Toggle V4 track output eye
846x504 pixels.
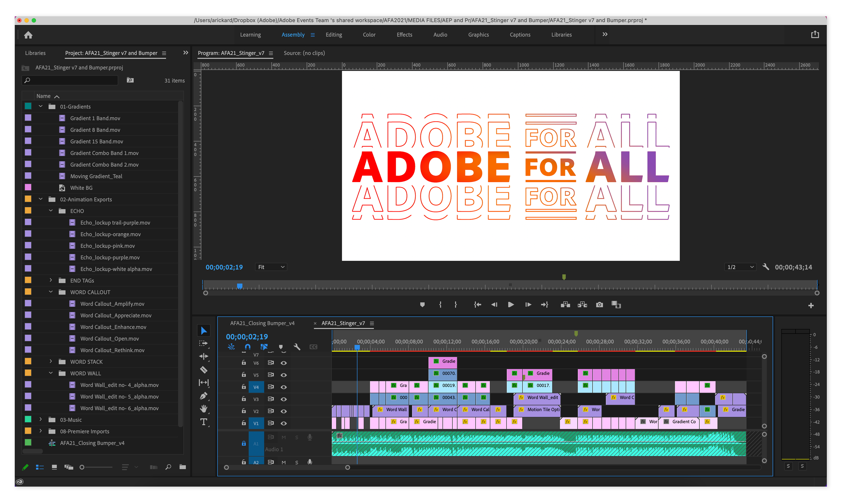pyautogui.click(x=284, y=387)
